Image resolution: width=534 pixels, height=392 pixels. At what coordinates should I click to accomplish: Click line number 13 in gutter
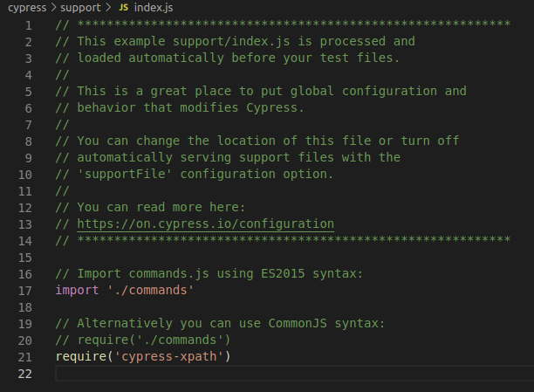[x=24, y=224]
